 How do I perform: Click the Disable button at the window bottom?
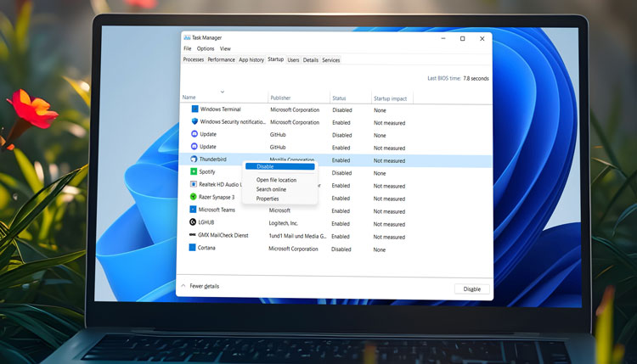coord(471,289)
